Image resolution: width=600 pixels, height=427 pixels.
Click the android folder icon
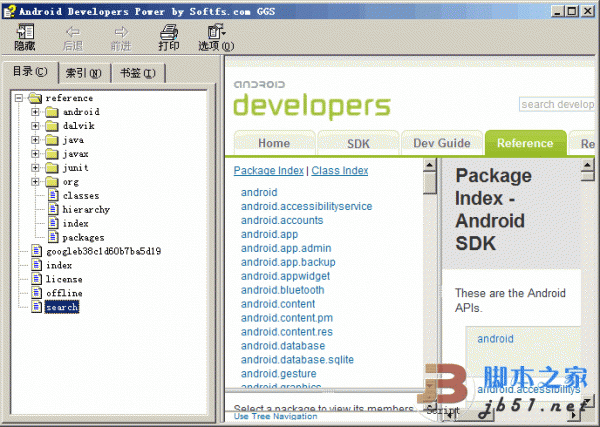coord(52,112)
